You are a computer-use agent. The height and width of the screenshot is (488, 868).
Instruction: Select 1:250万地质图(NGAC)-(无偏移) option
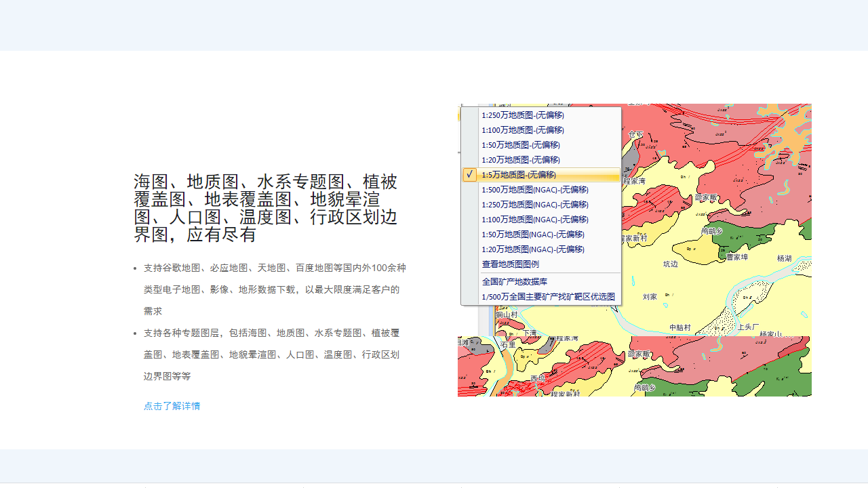click(535, 205)
